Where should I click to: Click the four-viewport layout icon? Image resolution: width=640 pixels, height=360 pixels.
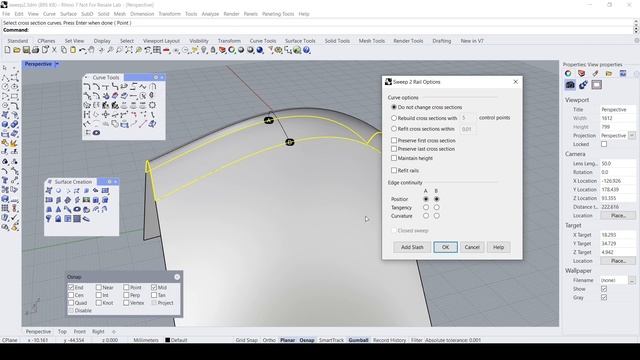tap(157, 50)
